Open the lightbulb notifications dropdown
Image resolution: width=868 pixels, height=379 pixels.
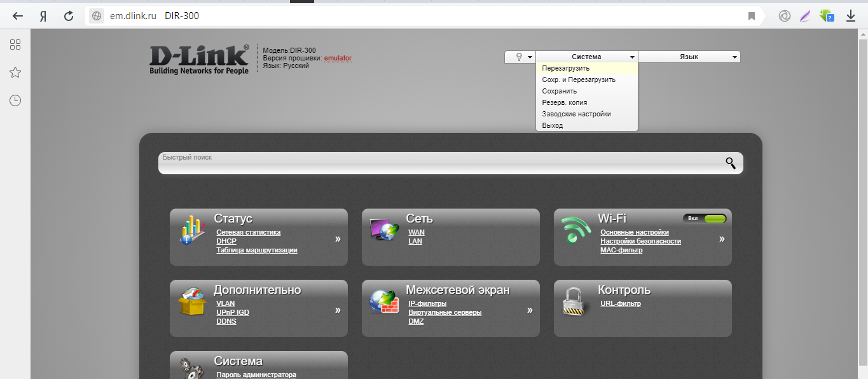(520, 57)
